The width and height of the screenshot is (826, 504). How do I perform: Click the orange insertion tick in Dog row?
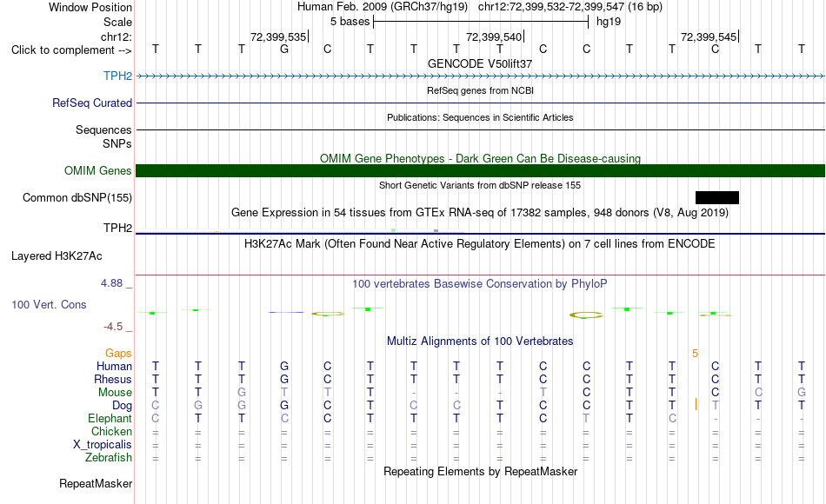pyautogui.click(x=696, y=404)
